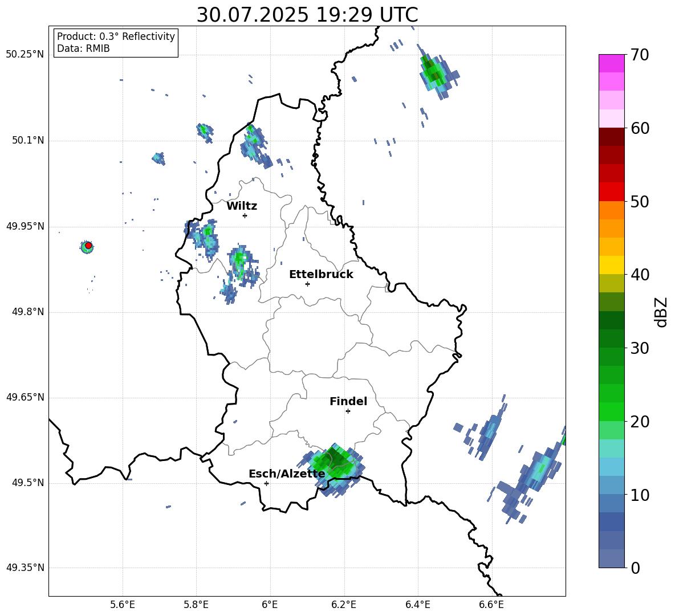Screen dimensions: 675x616
Task: Click the 50.1°N latitude label
Action: pyautogui.click(x=27, y=141)
